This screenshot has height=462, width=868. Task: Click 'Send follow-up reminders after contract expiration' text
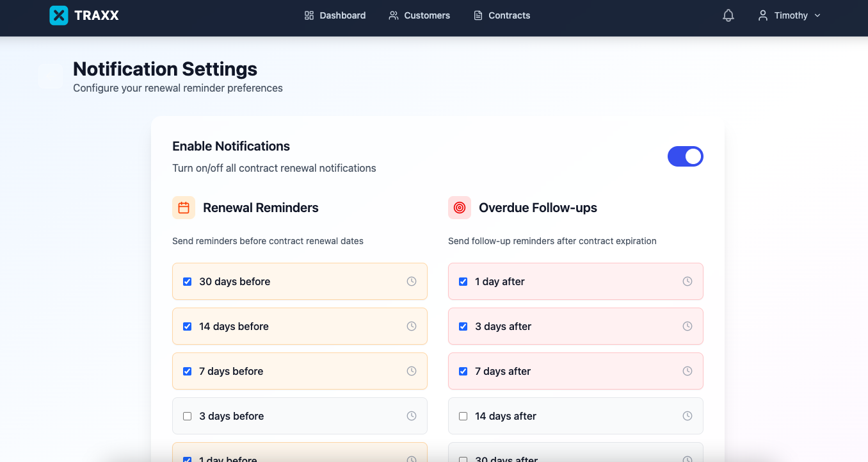552,241
